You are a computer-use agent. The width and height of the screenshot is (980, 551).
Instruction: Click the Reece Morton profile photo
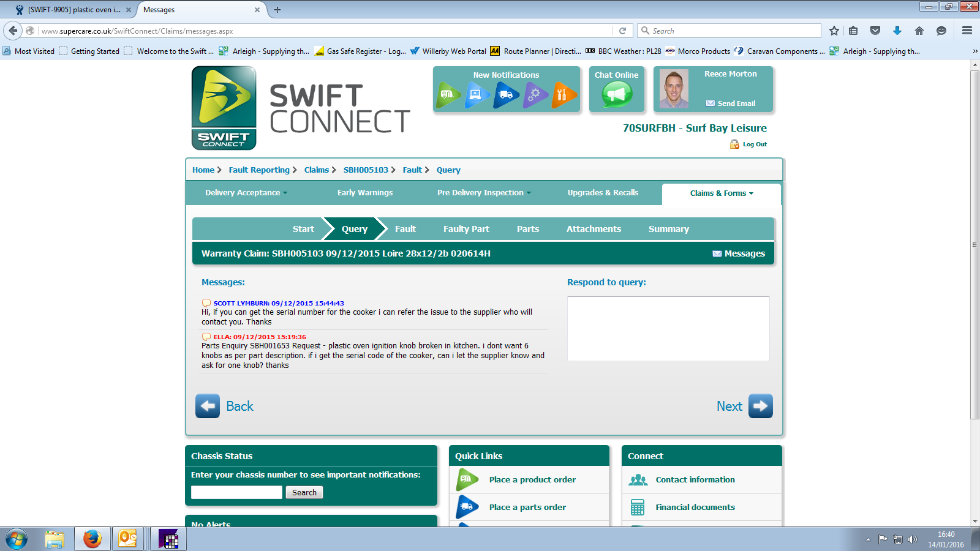point(674,89)
